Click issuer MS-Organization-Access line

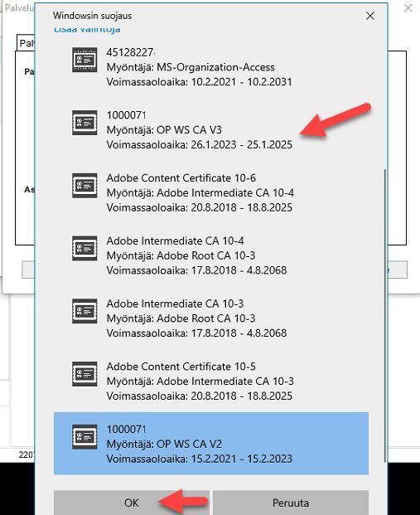pos(191,67)
